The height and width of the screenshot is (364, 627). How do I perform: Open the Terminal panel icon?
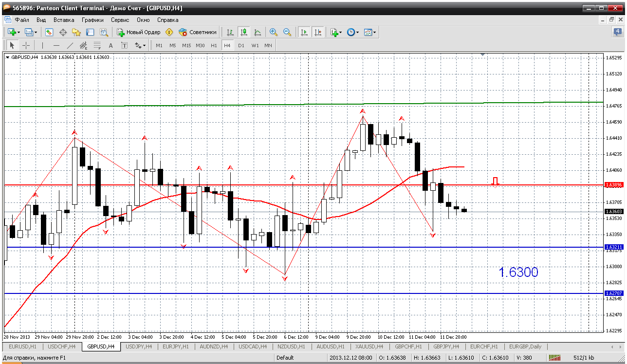coord(90,32)
